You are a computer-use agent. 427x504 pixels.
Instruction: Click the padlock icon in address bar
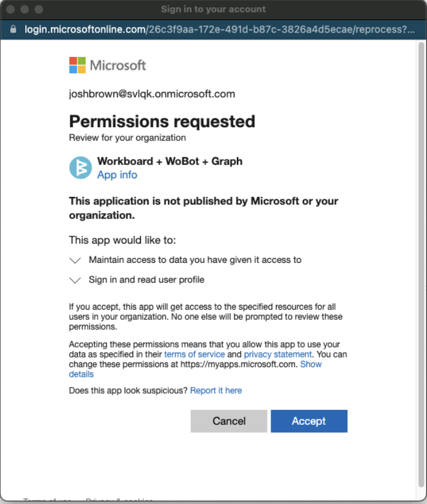(13, 29)
